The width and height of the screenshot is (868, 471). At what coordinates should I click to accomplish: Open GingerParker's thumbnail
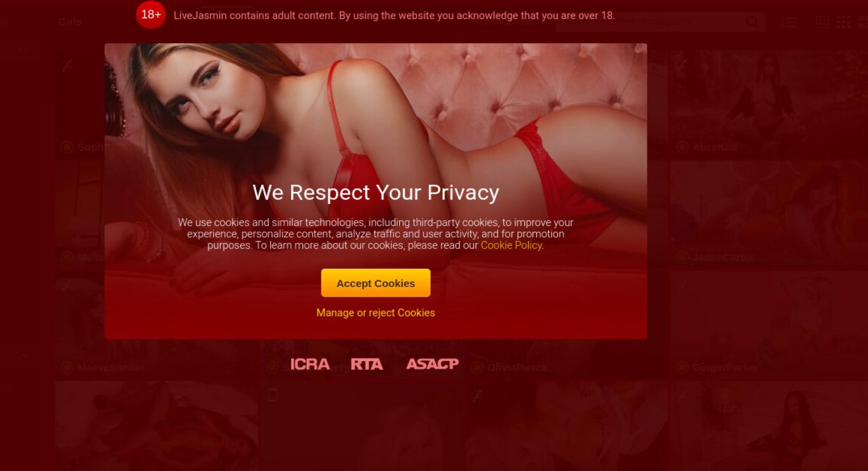769,325
